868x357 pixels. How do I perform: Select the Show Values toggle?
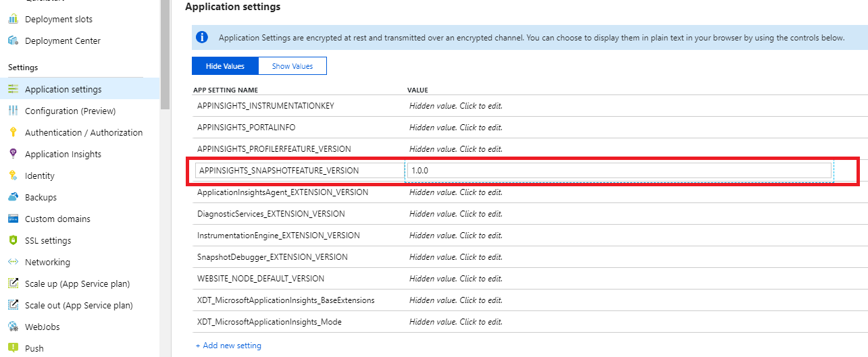point(292,66)
